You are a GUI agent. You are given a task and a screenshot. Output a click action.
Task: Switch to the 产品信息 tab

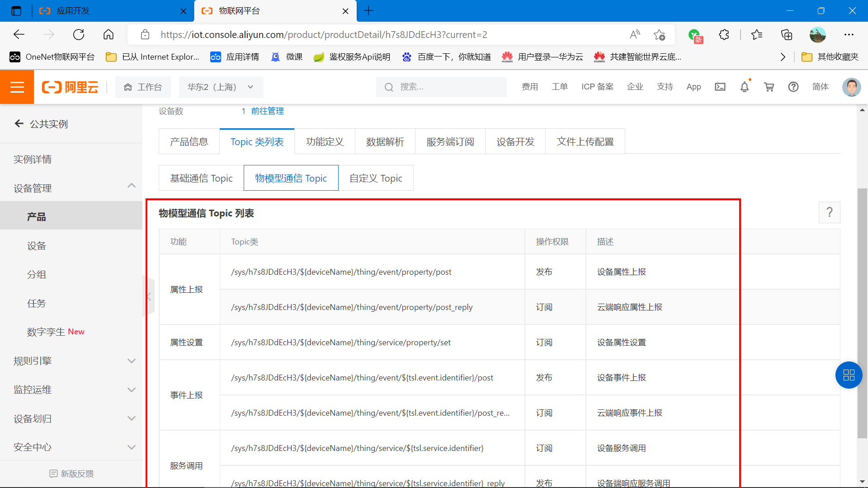[x=189, y=142]
